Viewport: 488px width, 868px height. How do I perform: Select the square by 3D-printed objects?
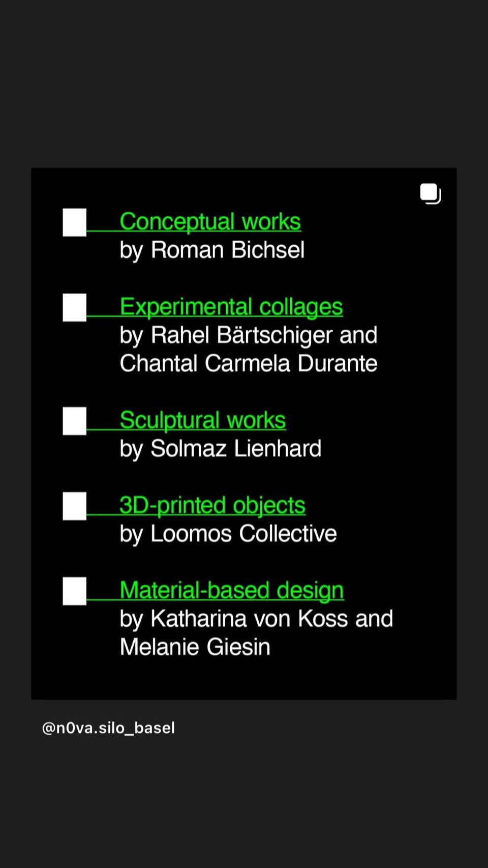tap(75, 506)
